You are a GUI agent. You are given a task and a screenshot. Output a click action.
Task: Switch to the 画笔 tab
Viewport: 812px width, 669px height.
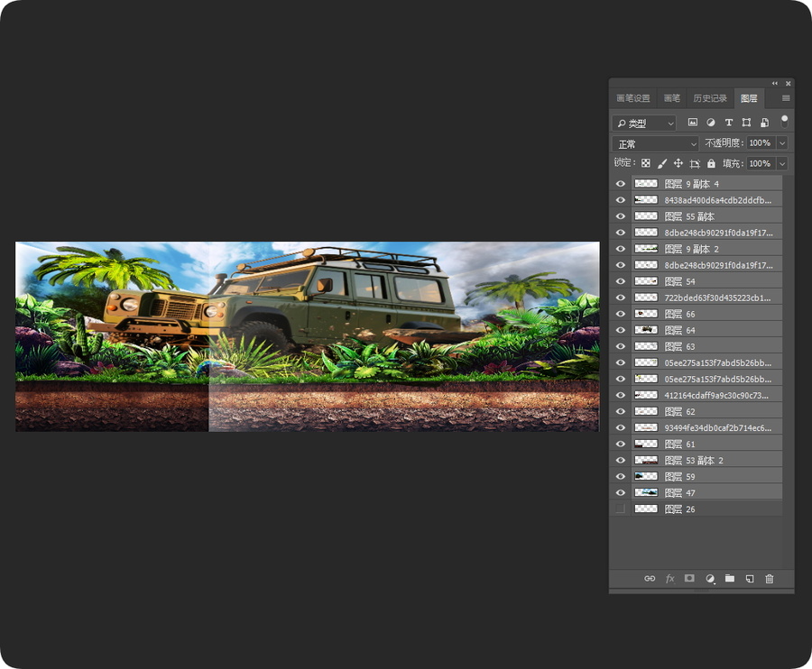pos(671,98)
